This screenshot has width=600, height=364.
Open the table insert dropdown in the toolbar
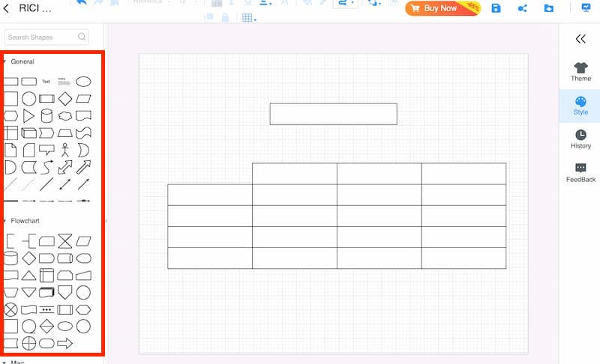click(x=249, y=17)
